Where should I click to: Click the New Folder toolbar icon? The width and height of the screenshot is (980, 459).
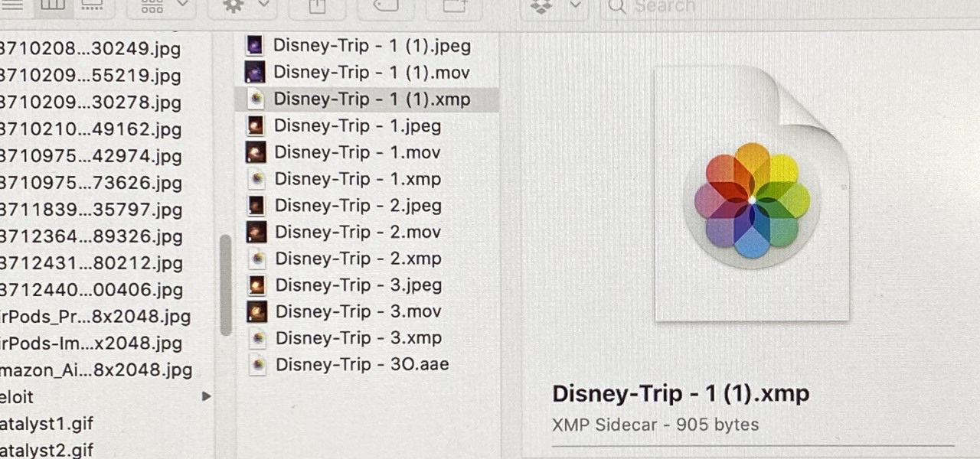pyautogui.click(x=455, y=6)
